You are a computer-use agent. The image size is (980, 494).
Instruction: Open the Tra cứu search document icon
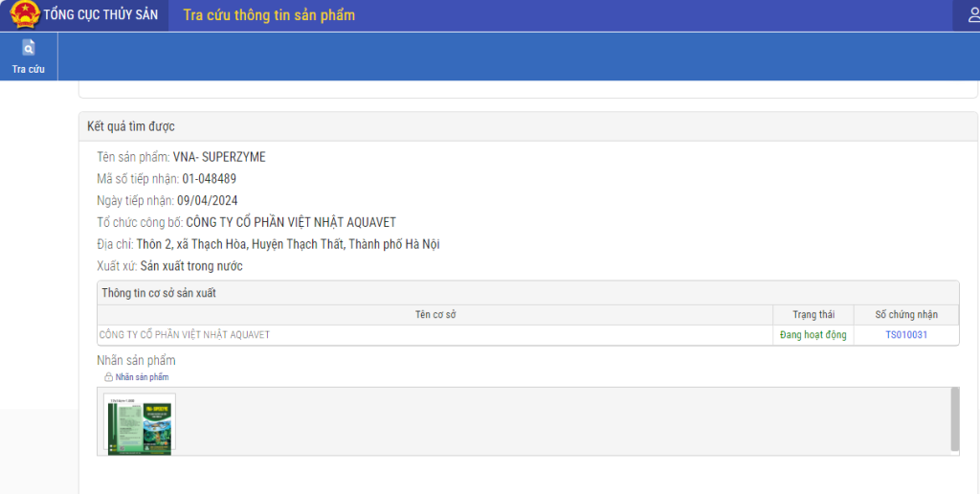28,48
